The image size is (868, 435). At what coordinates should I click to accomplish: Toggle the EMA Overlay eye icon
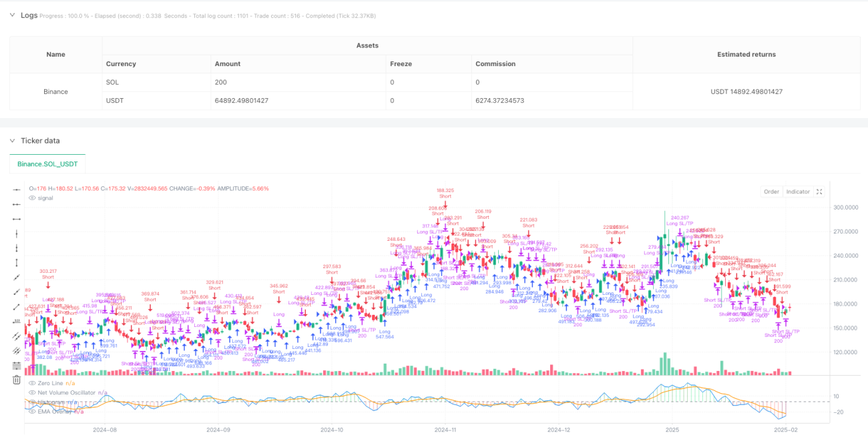[33, 411]
